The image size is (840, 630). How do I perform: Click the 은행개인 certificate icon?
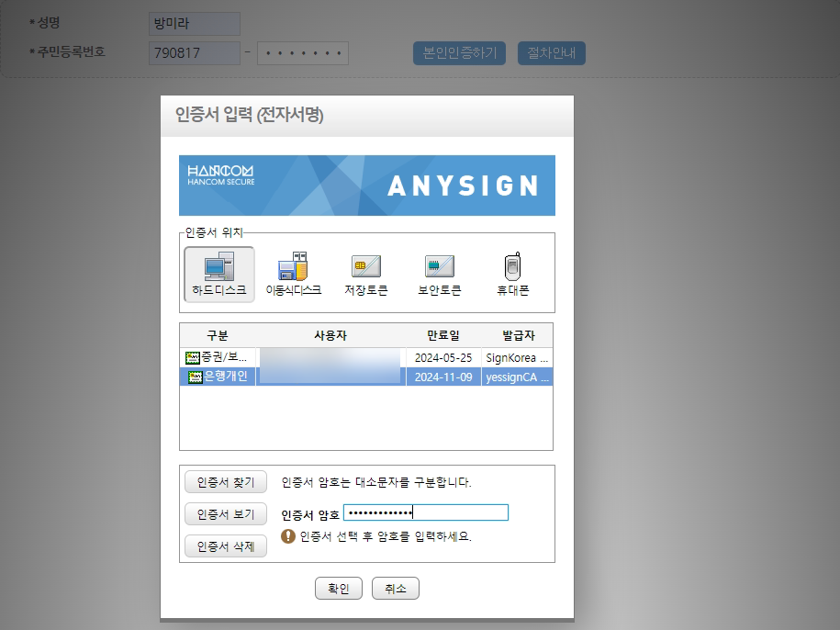click(196, 377)
